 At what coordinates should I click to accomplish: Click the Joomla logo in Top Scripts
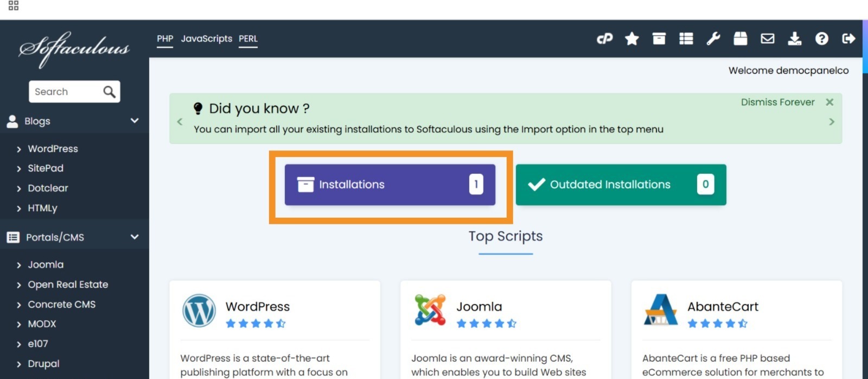[430, 310]
